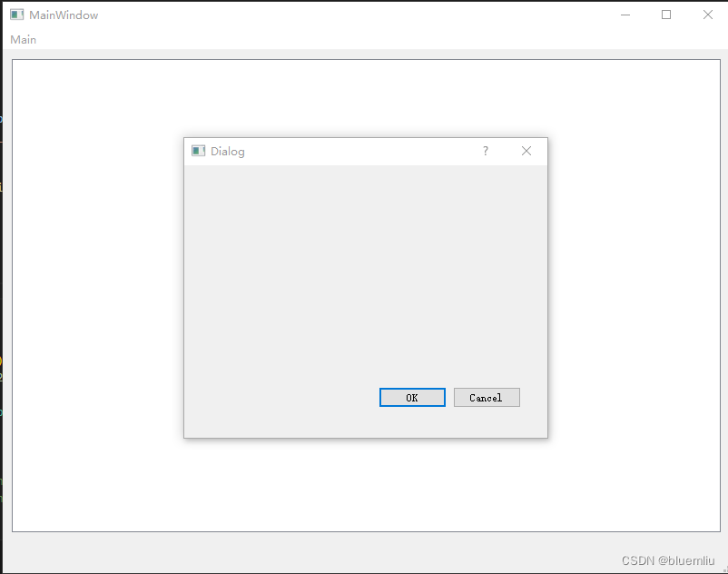This screenshot has width=728, height=574.
Task: Click the Dialog title text
Action: 227,151
